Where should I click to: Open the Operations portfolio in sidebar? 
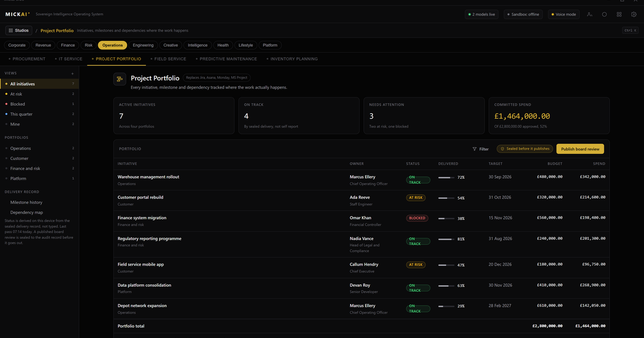pos(39,148)
